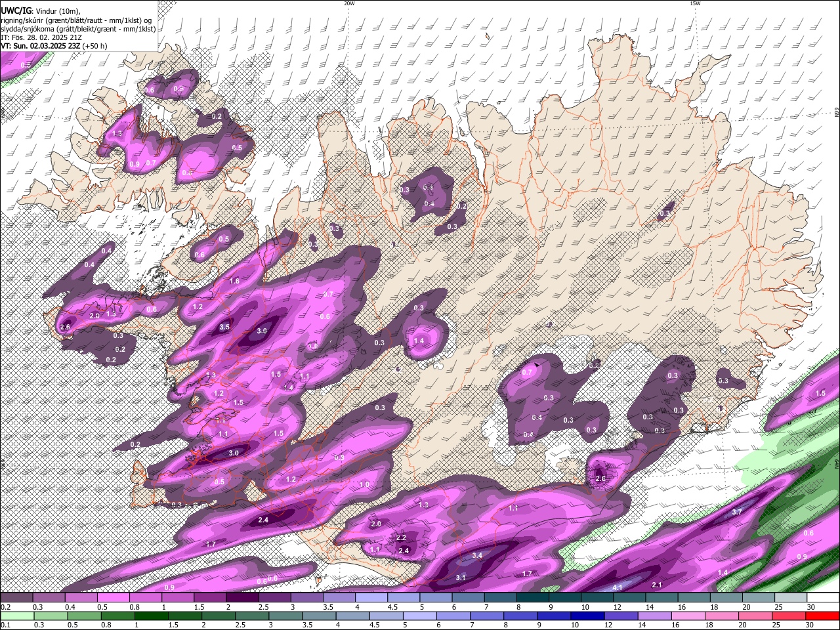The width and height of the screenshot is (840, 630).
Task: Click the '15W' longitude label
Action: [x=695, y=3]
